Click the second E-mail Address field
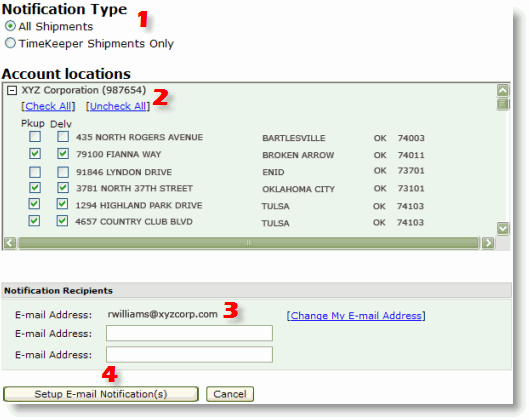 point(189,333)
